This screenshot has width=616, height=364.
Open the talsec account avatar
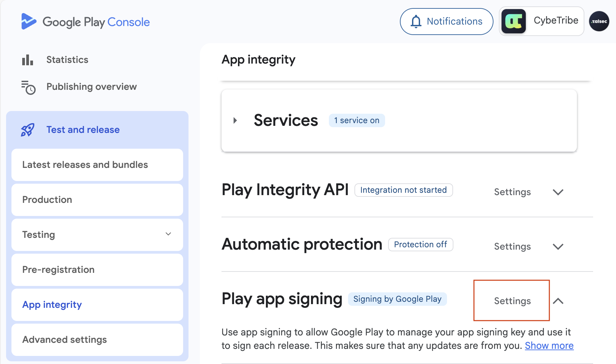click(599, 21)
